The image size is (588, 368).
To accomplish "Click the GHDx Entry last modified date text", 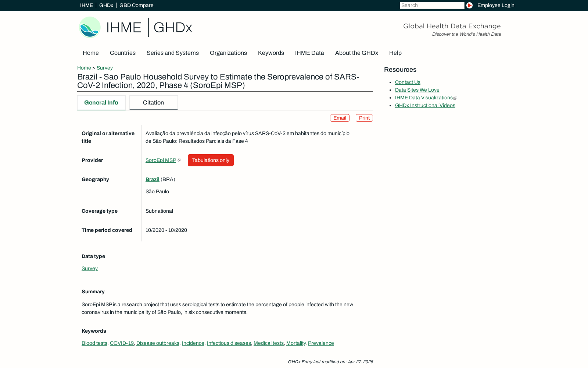I will [x=330, y=362].
